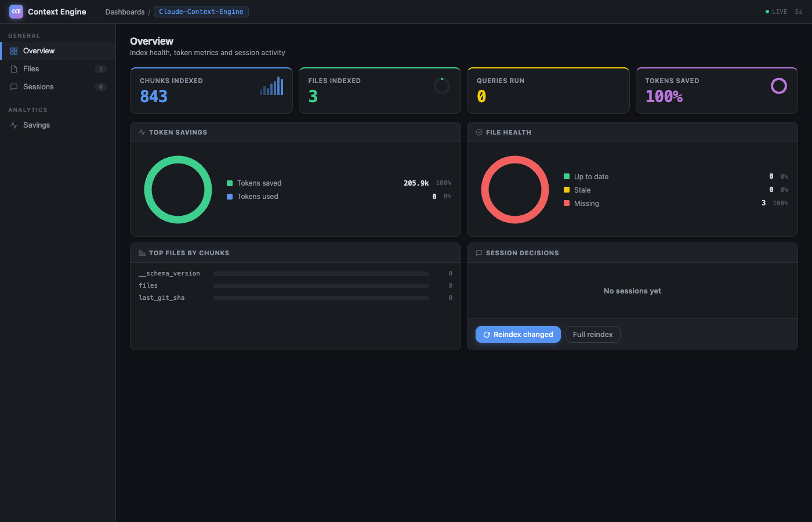Click the chat icon beside Session Decisions title
The height and width of the screenshot is (522, 812).
pos(479,253)
